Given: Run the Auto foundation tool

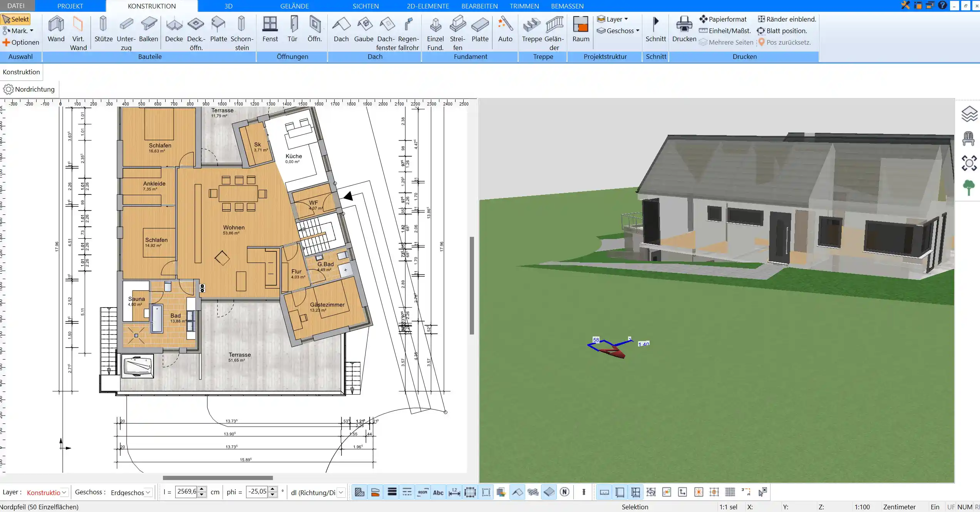Looking at the screenshot, I should click(x=505, y=29).
